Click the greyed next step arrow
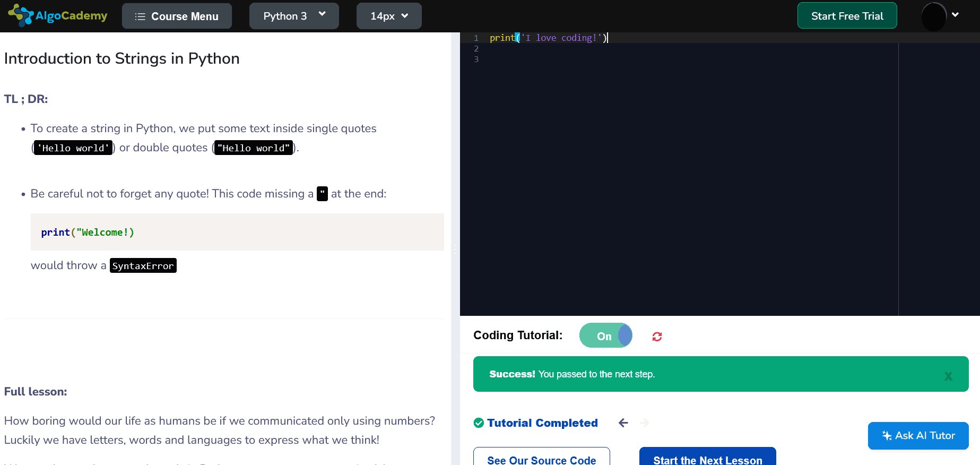 [645, 423]
